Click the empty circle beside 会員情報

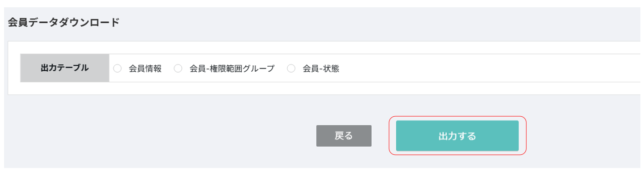(117, 69)
